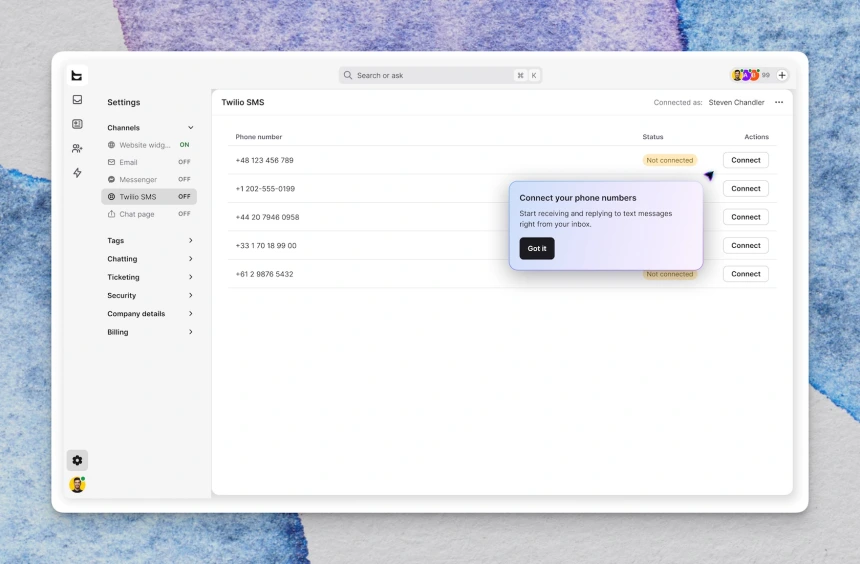860x564 pixels.
Task: Connect the +61 2 9876 5432 number
Action: click(x=745, y=274)
